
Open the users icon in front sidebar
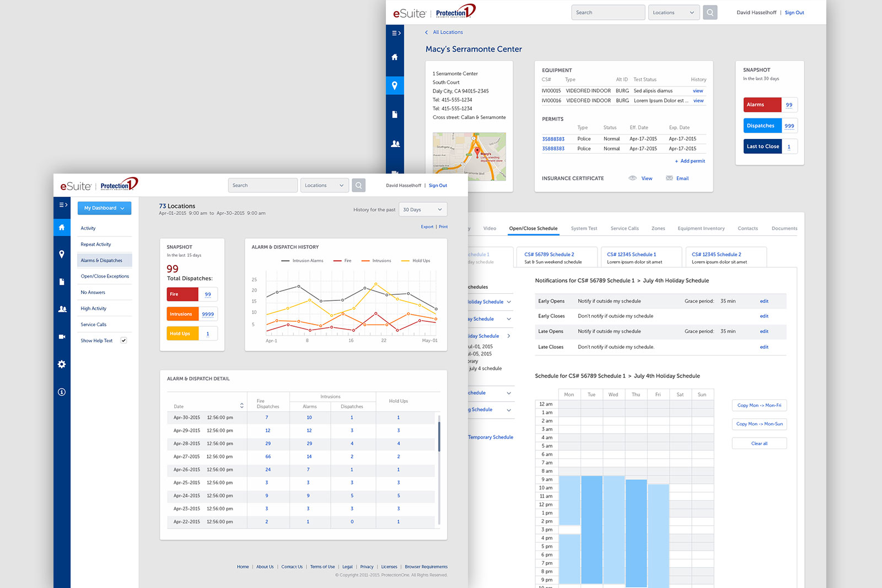point(62,309)
